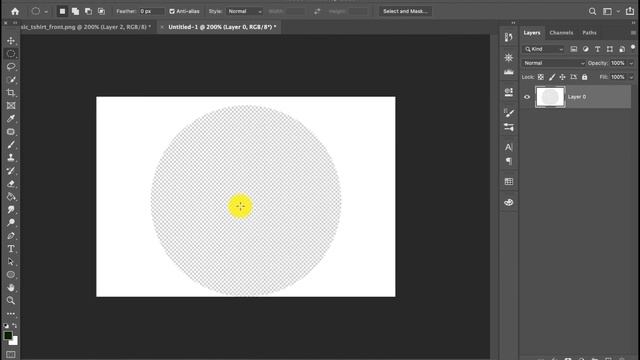Select the Path Selection arrow tool
This screenshot has width=640, height=360.
pos(11,262)
